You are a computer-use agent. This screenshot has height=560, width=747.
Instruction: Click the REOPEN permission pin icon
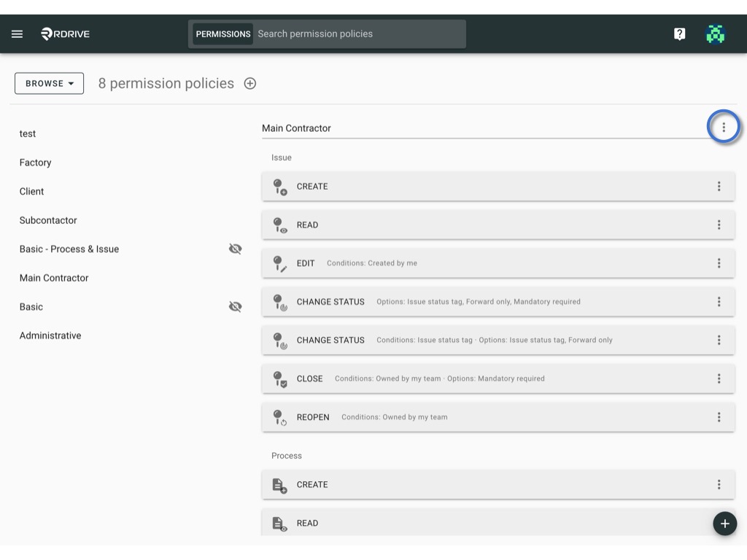tap(279, 417)
